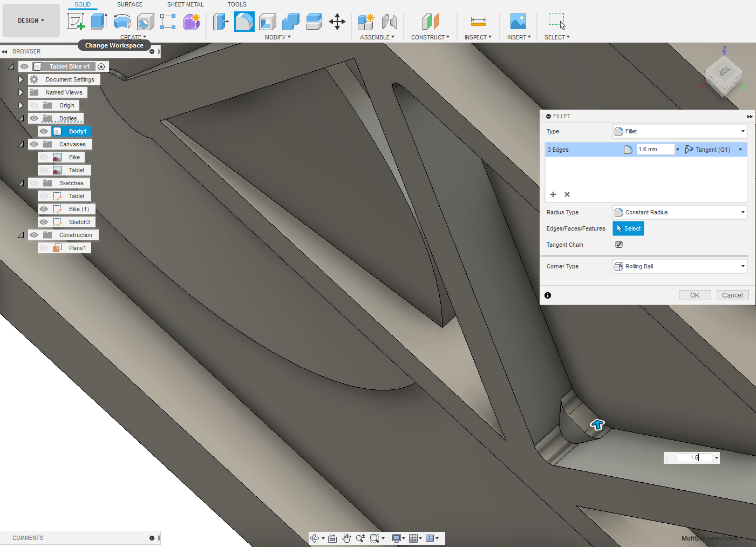Image resolution: width=756 pixels, height=547 pixels.
Task: Cancel the Fillet dialog
Action: [x=733, y=295]
